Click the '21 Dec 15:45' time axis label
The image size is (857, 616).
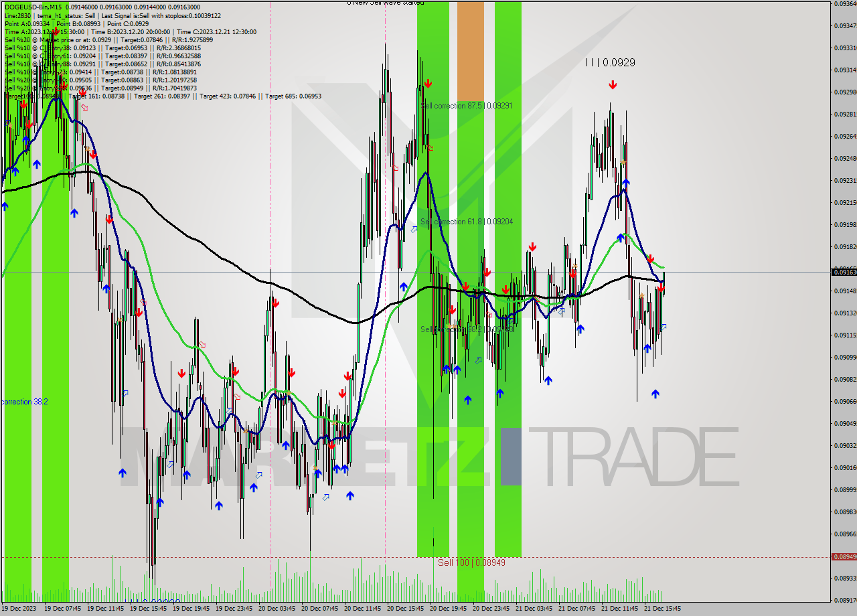click(x=662, y=609)
